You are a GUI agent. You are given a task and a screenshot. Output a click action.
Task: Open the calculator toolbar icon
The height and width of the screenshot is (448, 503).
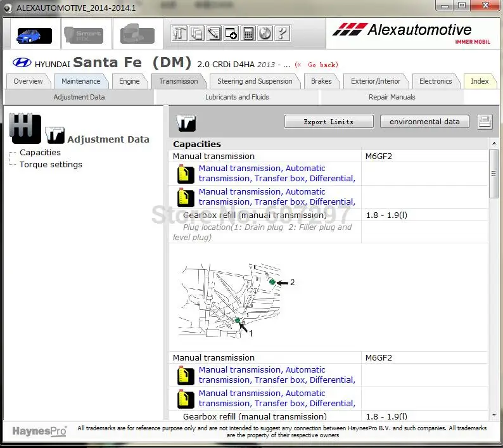pos(248,33)
